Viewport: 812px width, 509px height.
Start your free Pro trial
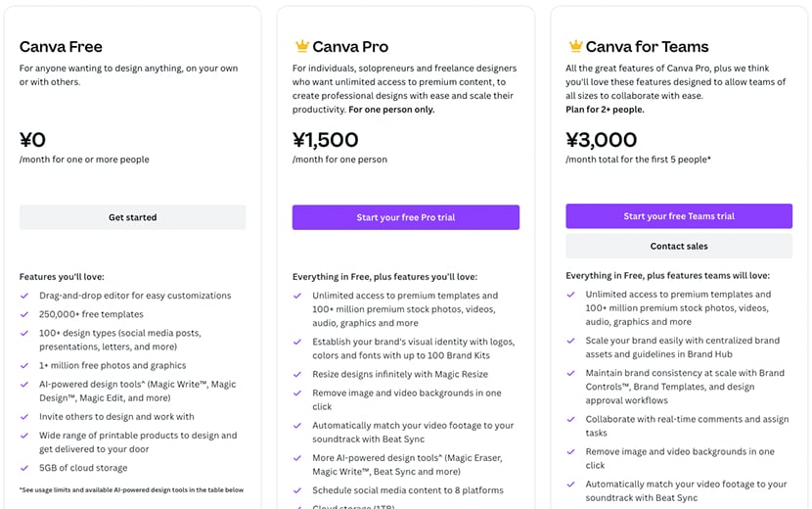405,217
